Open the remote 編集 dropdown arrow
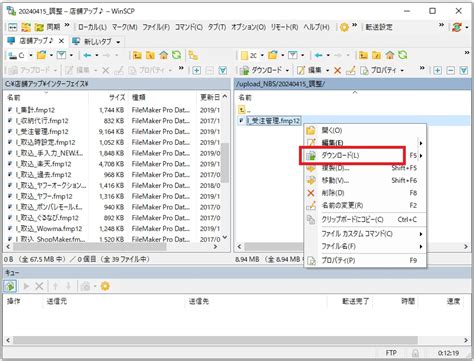 (x=327, y=71)
